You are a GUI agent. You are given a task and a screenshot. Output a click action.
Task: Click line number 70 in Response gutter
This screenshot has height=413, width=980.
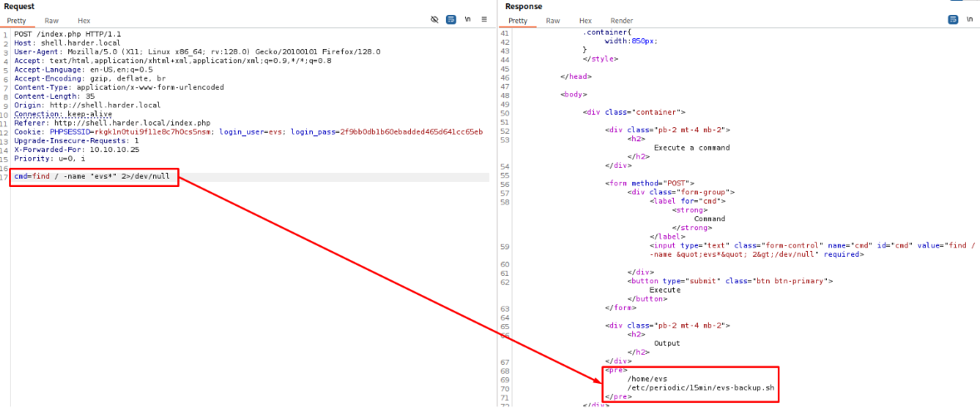click(x=506, y=388)
